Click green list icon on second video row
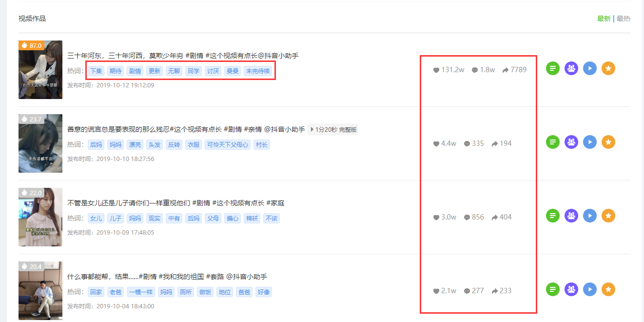The width and height of the screenshot is (644, 322). (x=552, y=142)
